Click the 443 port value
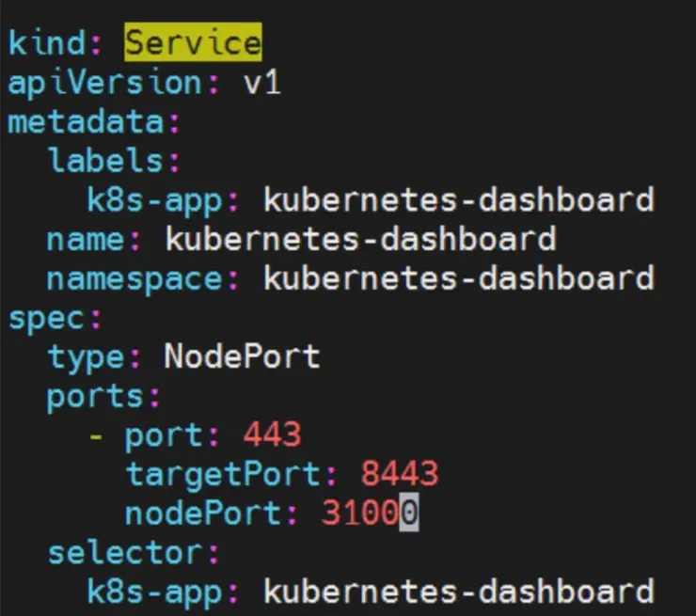Viewport: 696px width, 616px height. coord(272,434)
